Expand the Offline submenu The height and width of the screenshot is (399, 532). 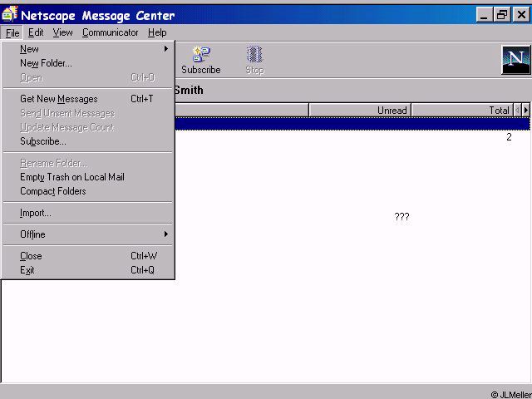point(88,234)
